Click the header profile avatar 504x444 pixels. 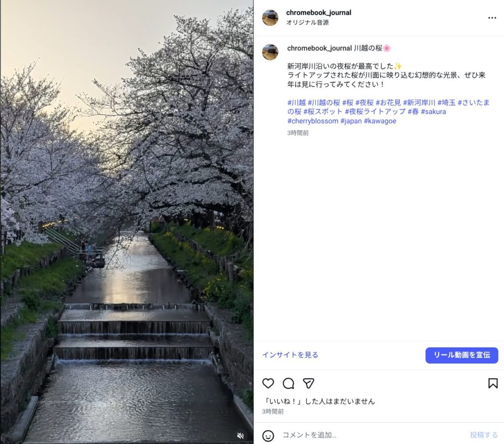[x=270, y=17]
